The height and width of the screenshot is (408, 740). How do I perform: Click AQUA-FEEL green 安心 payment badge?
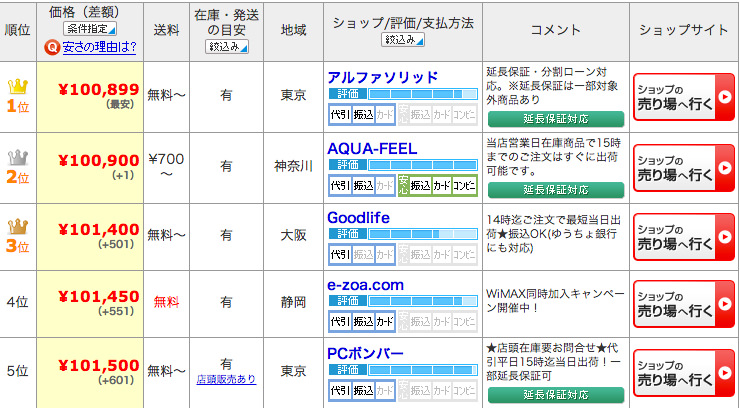point(404,186)
